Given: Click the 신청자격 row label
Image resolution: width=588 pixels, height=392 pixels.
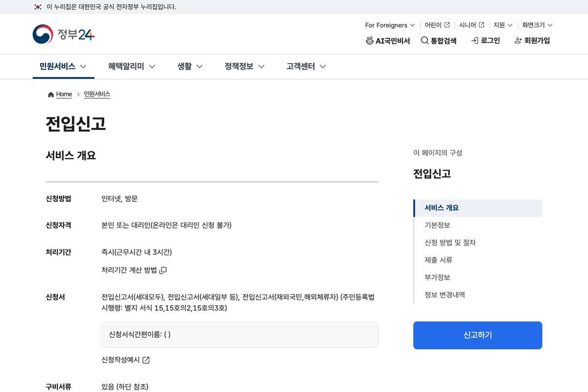Looking at the screenshot, I should [58, 225].
